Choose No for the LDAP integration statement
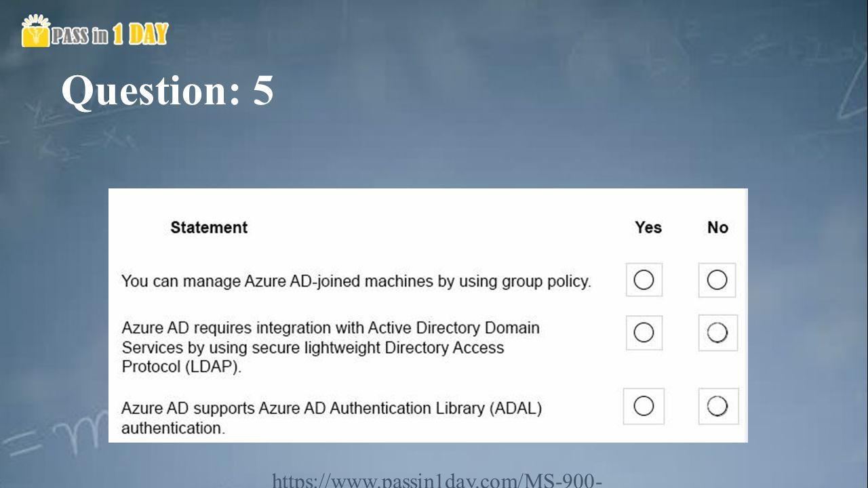The image size is (868, 488). (717, 332)
